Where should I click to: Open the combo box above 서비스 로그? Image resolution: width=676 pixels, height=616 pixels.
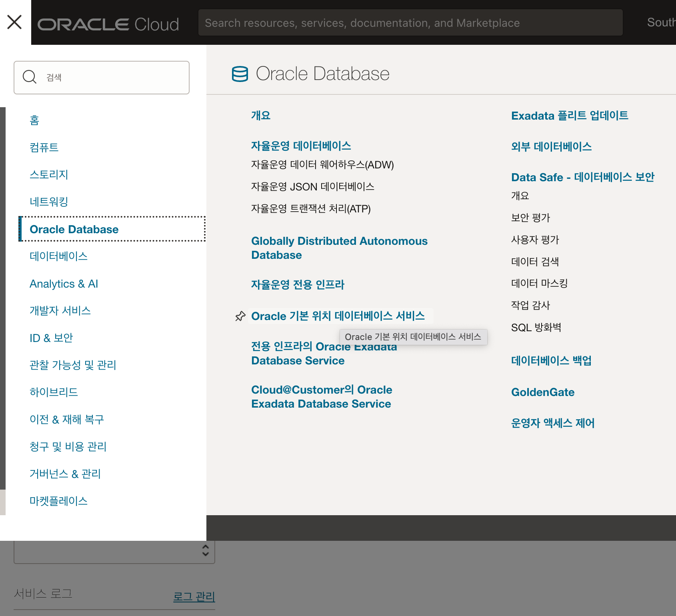point(114,552)
